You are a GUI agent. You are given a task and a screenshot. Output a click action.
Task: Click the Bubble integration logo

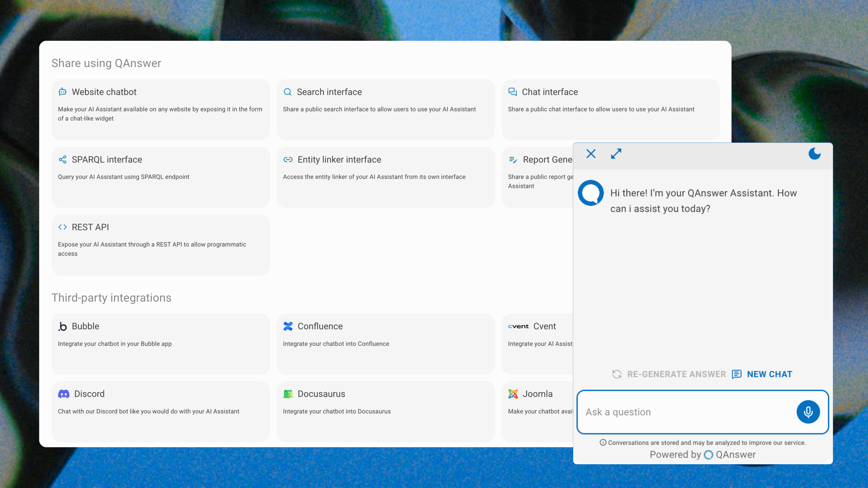click(x=63, y=326)
